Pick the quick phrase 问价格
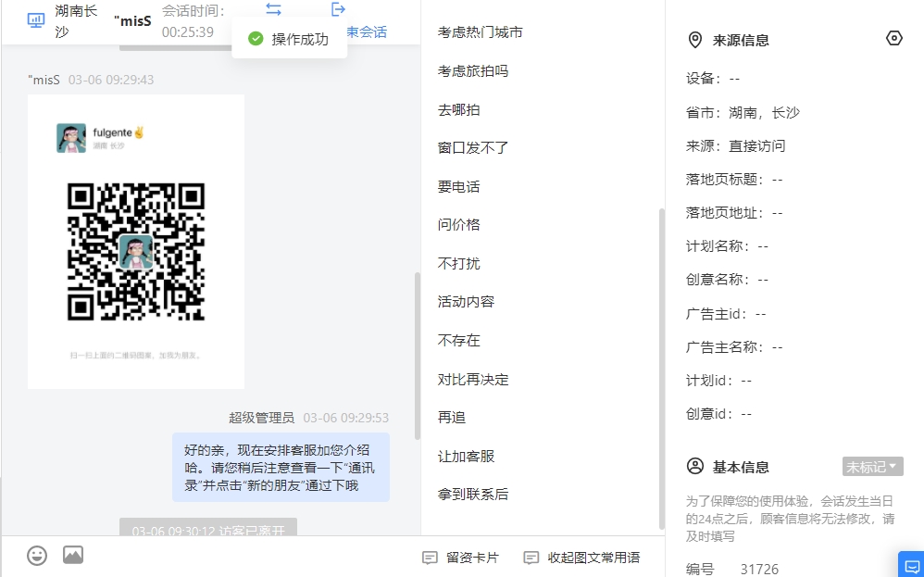The width and height of the screenshot is (924, 577). (459, 224)
